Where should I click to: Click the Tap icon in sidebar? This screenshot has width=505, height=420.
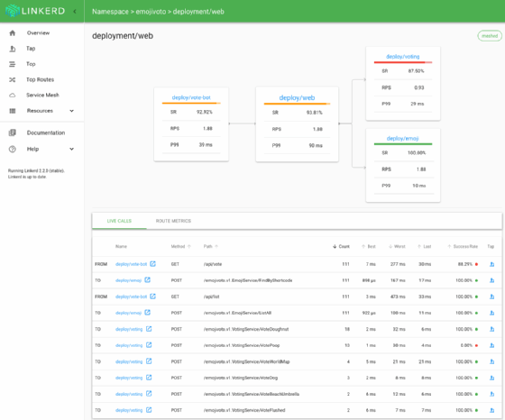coord(13,49)
